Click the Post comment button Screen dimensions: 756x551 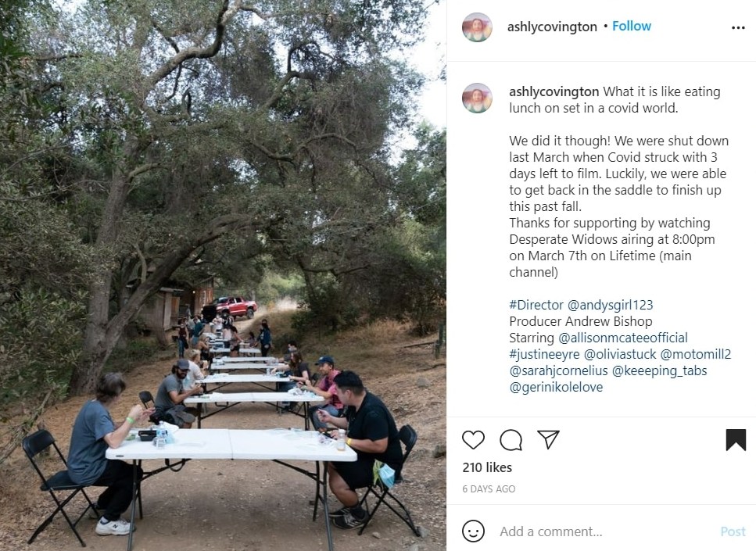click(733, 531)
